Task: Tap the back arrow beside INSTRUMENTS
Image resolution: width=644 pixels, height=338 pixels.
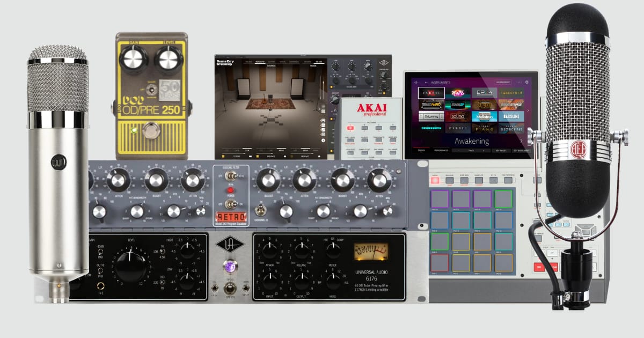Action: pyautogui.click(x=426, y=83)
